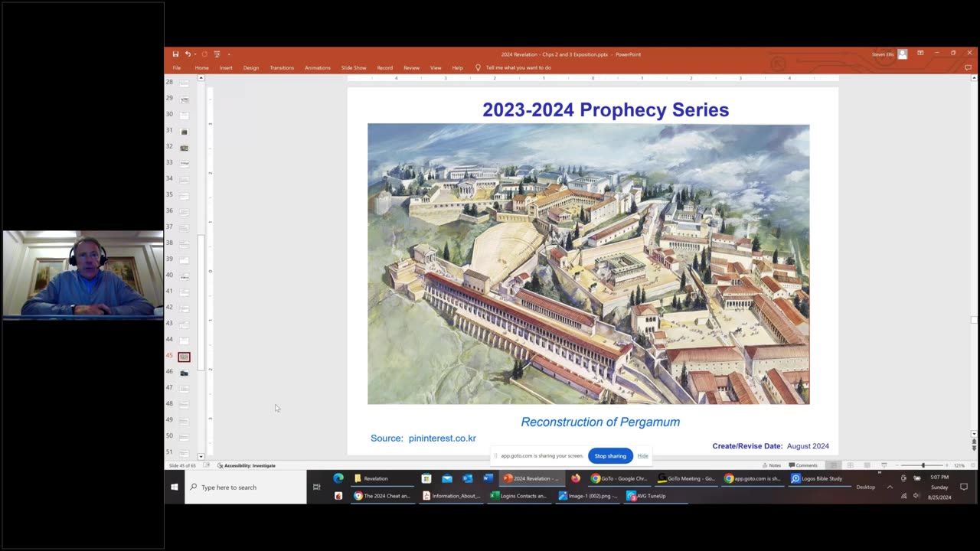The width and height of the screenshot is (980, 551).
Task: Click Accessibility: Investigate in status bar
Action: (247, 465)
